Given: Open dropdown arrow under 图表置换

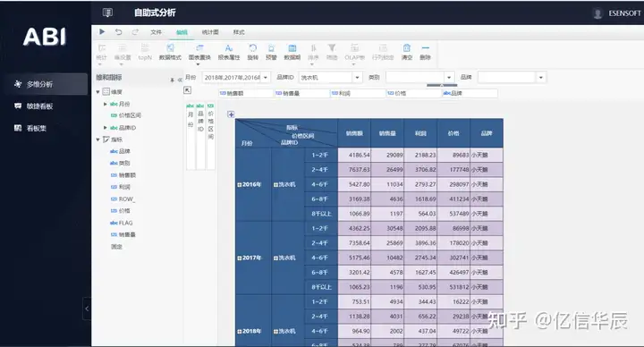Looking at the screenshot, I should tap(198, 64).
